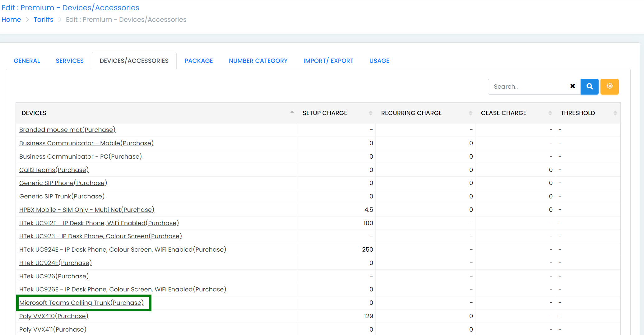The image size is (644, 335).
Task: Open Call2Teams(Purchase) device link
Action: click(54, 170)
